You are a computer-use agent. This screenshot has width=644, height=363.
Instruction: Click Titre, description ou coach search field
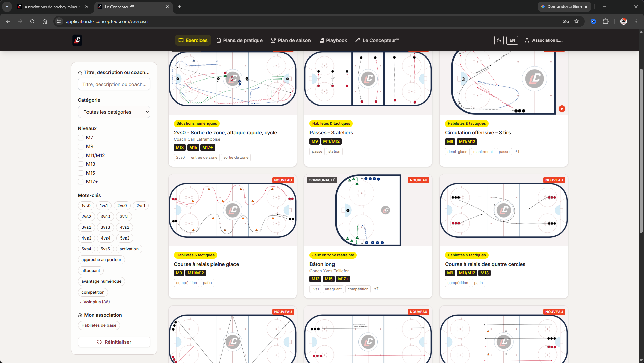[114, 84]
